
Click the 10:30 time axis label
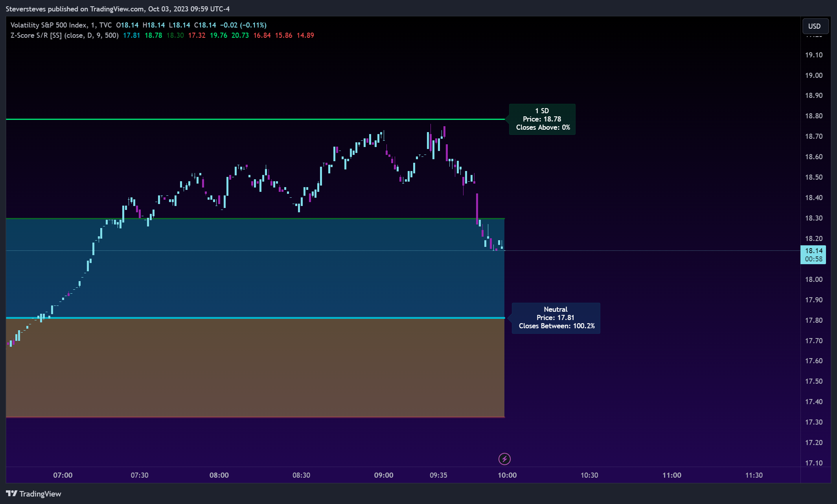tap(589, 475)
